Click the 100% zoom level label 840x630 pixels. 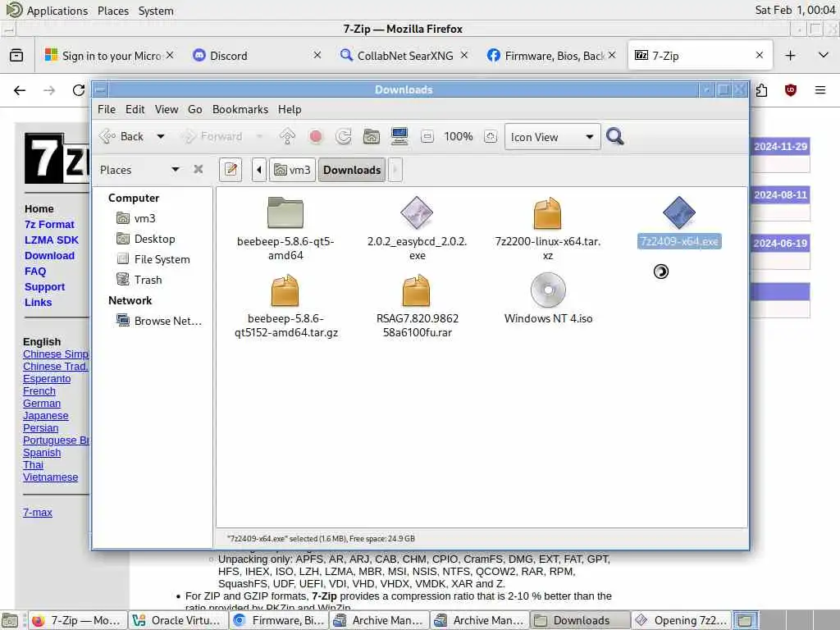(458, 137)
